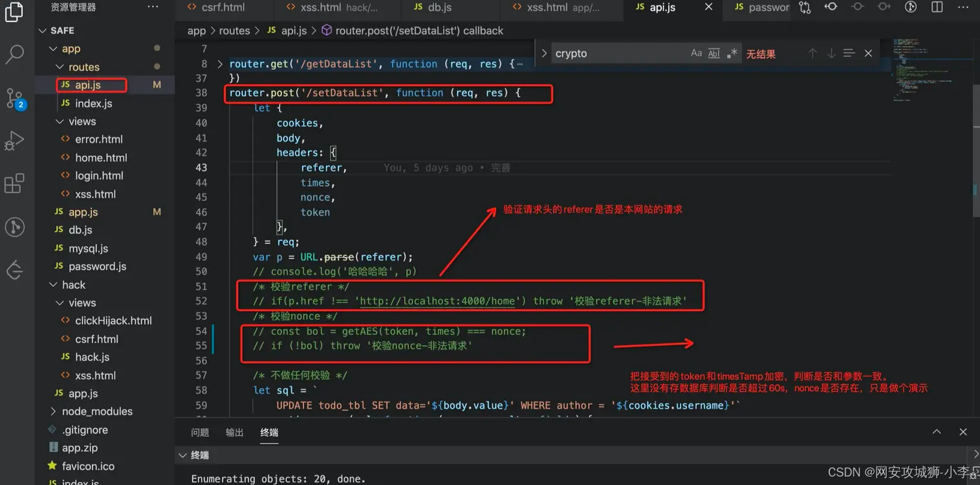Image resolution: width=980 pixels, height=485 pixels.
Task: Toggle Find in Selection option
Action: (849, 53)
